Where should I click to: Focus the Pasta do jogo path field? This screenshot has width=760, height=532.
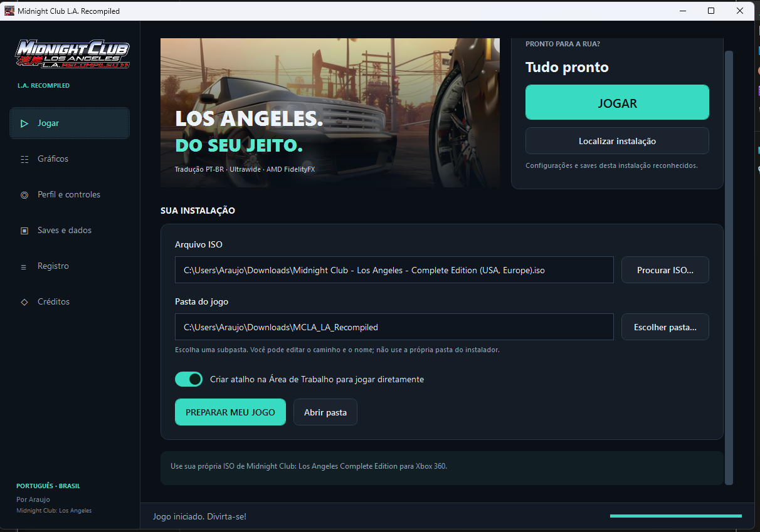(x=394, y=327)
